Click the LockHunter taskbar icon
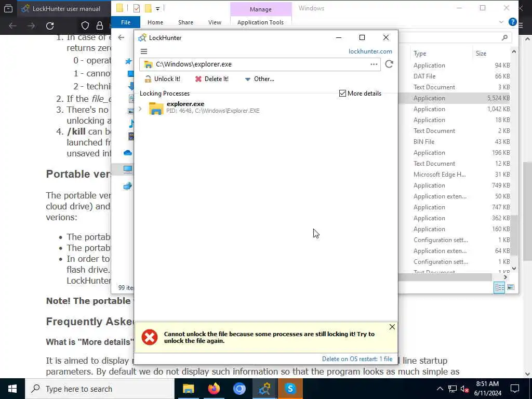 coord(264,389)
